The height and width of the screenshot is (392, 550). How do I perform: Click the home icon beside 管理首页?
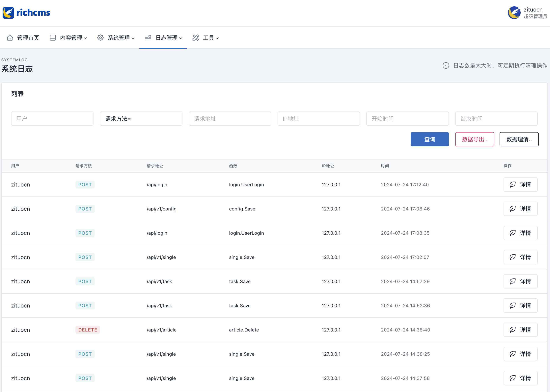click(x=10, y=38)
